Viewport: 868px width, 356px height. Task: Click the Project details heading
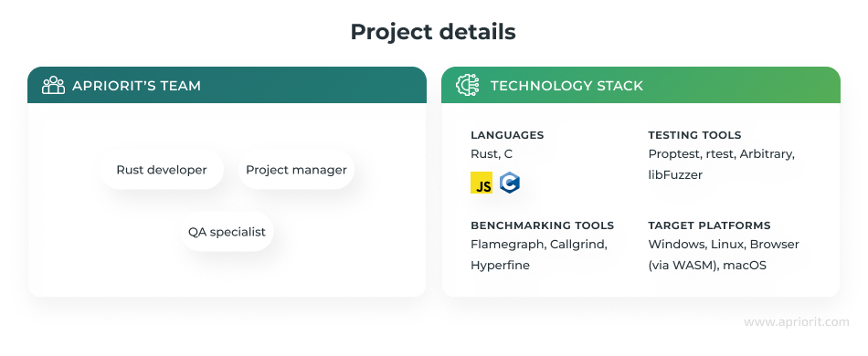(433, 32)
